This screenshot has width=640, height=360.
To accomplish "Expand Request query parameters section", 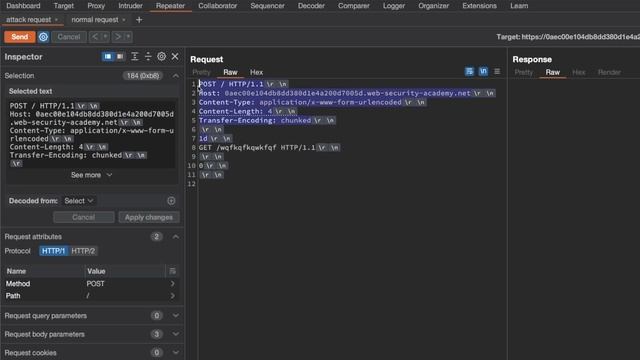I will pos(176,316).
